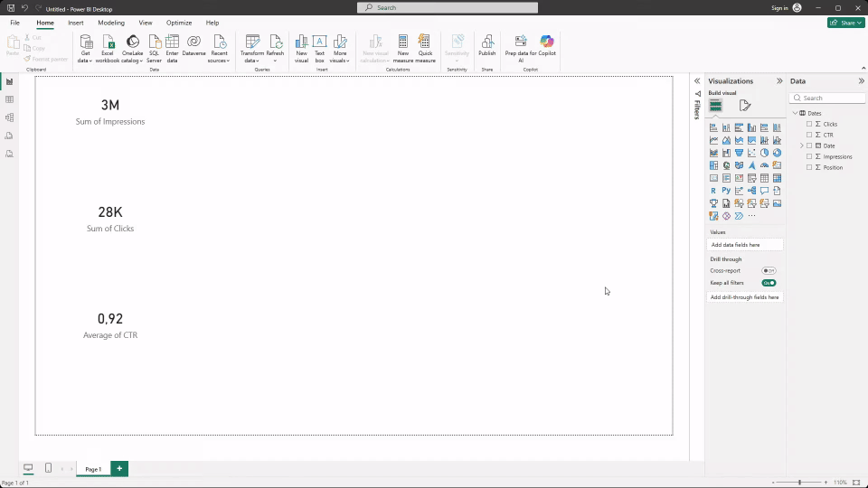Collapse the Data pane
Image resolution: width=868 pixels, height=488 pixels.
click(x=862, y=80)
